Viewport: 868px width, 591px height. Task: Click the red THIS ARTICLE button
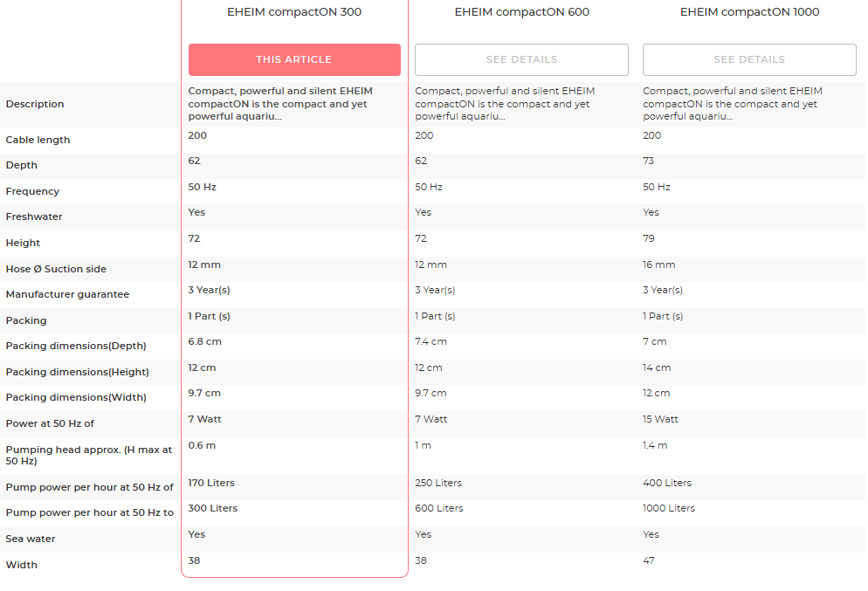click(294, 59)
